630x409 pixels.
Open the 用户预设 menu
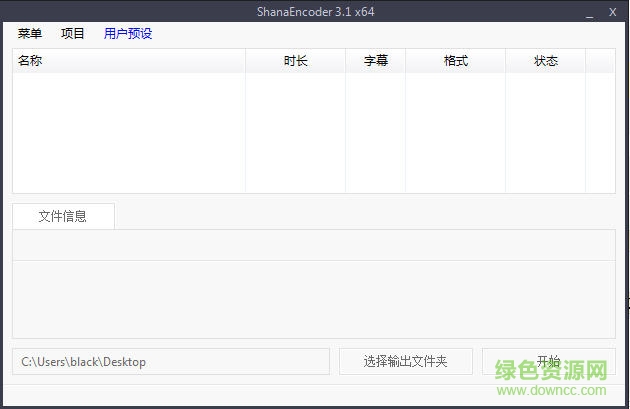128,33
